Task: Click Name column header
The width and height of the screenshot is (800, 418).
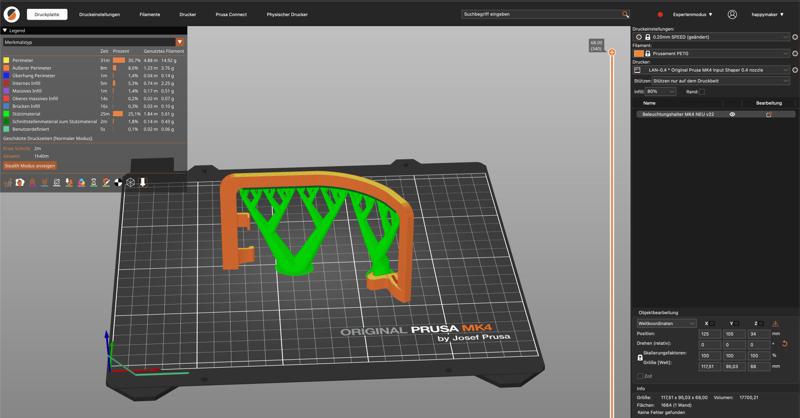Action: click(649, 103)
